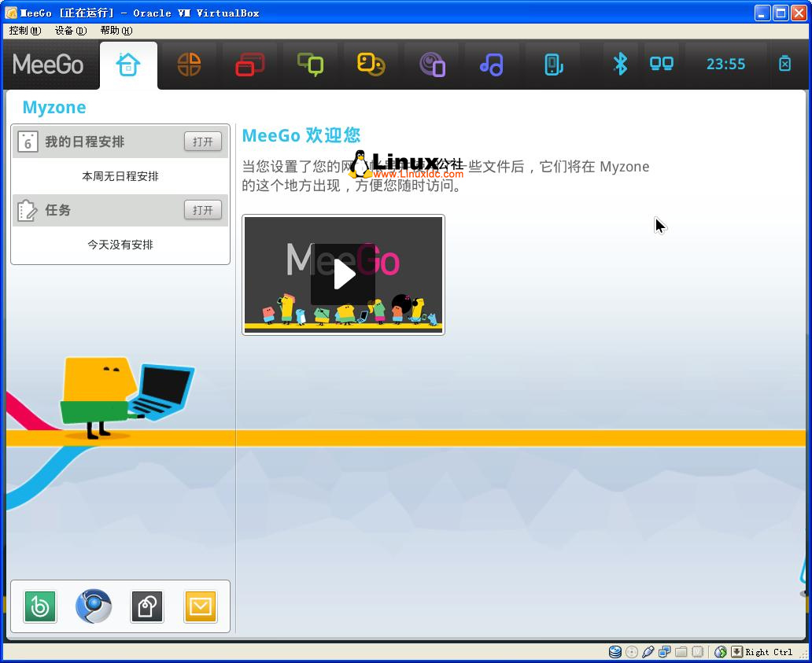This screenshot has height=663, width=812.
Task: Click the USB status icon in VirtualBox status bar
Action: tap(649, 652)
